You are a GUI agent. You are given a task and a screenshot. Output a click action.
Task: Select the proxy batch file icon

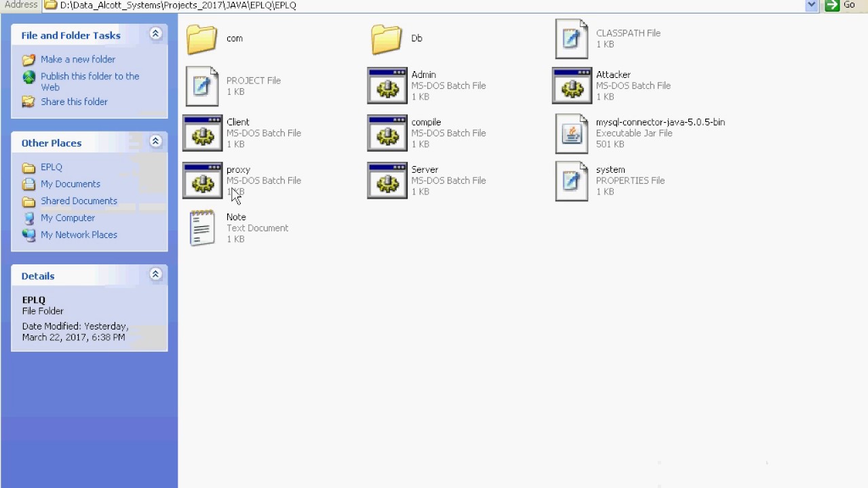pos(202,180)
